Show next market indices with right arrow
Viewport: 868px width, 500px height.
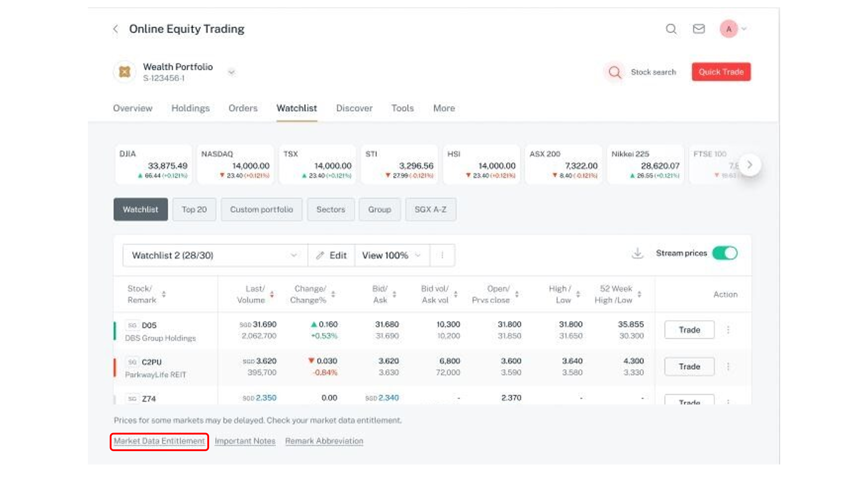click(750, 165)
